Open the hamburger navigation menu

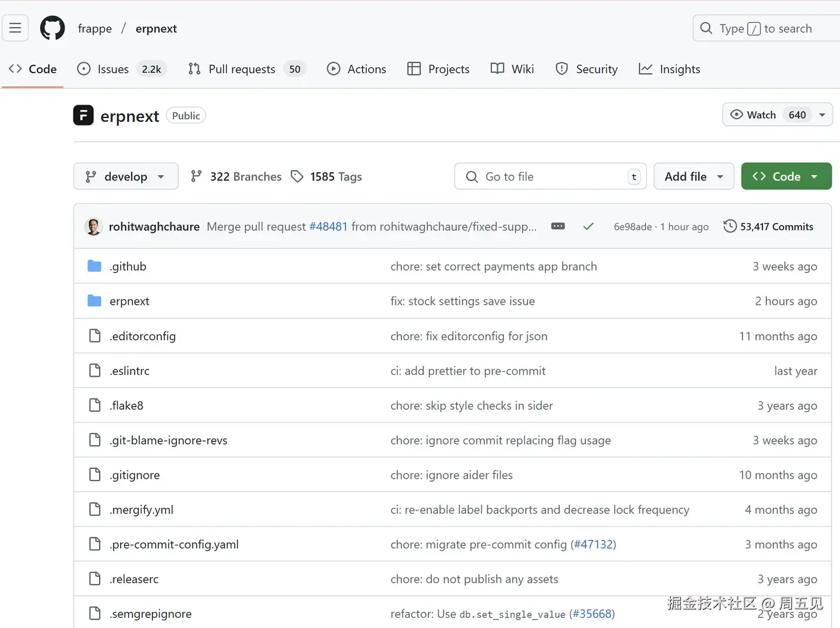[x=15, y=28]
